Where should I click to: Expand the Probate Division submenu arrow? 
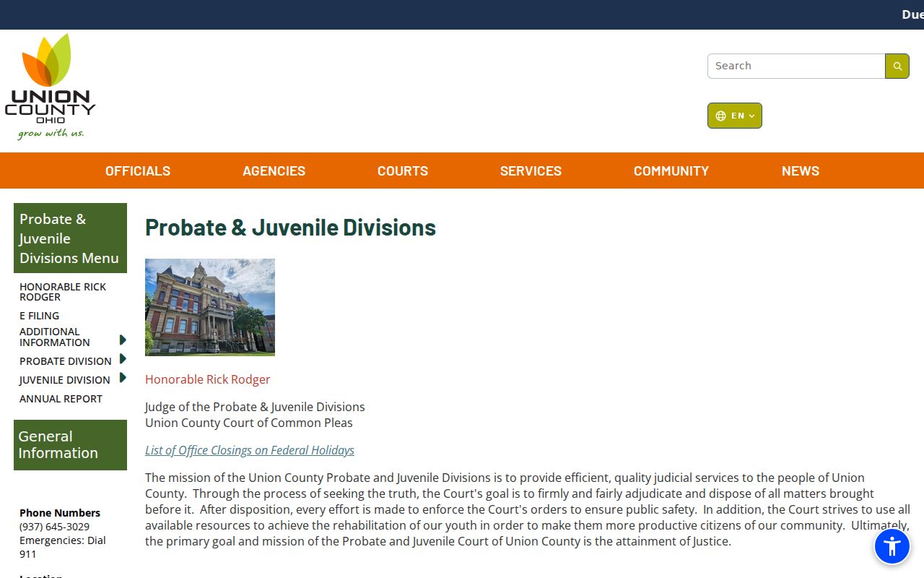[123, 359]
